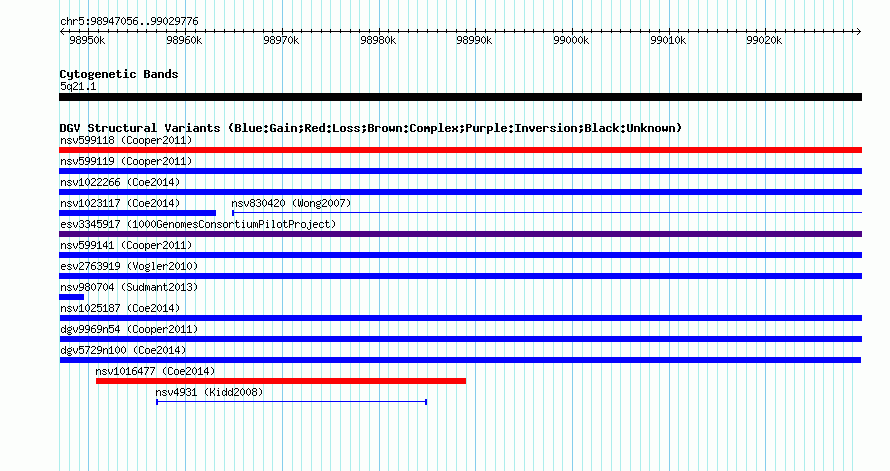
Task: Click the 98970k ruler tick label
Action: pos(281,40)
